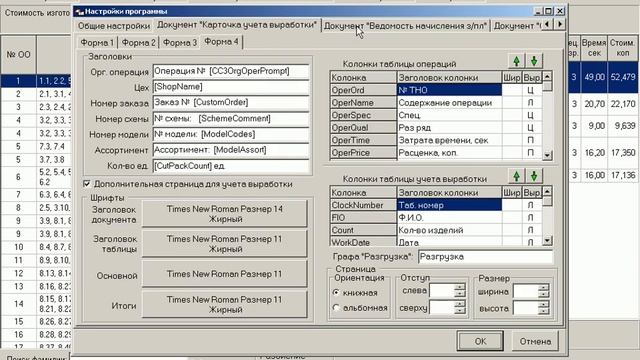Edit the Орг. операция header field

coord(231,71)
